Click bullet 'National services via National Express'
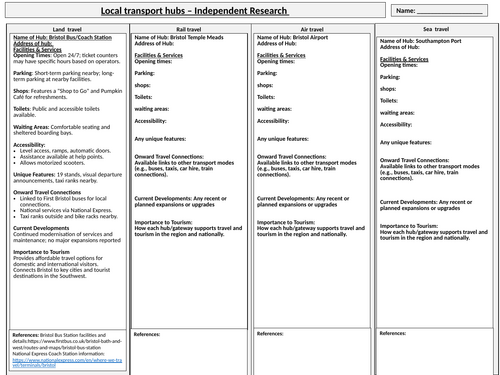This screenshot has height=375, width=500. [66, 210]
